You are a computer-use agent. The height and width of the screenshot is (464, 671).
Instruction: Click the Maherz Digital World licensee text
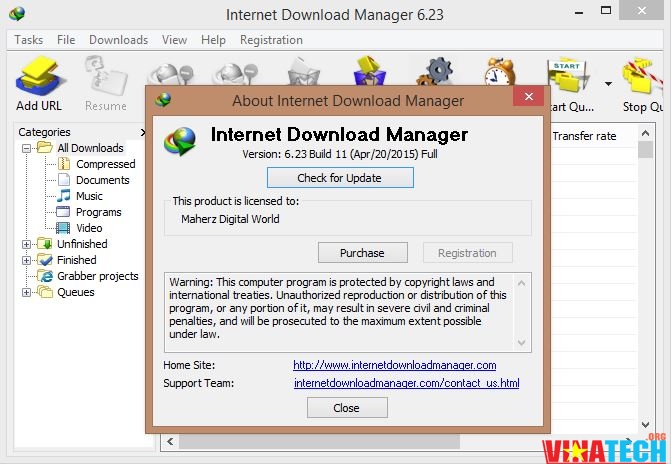tap(230, 219)
